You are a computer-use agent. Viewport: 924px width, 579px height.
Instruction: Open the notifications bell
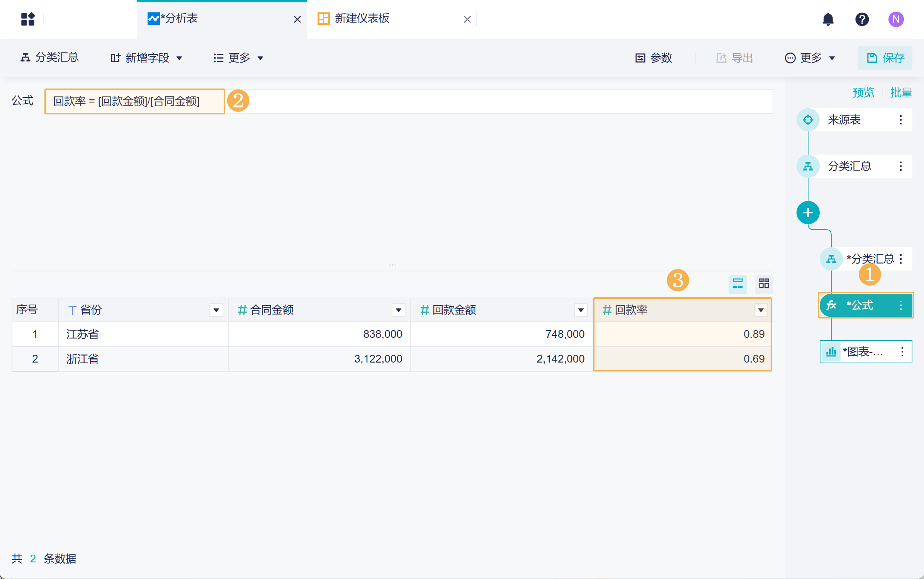click(828, 19)
